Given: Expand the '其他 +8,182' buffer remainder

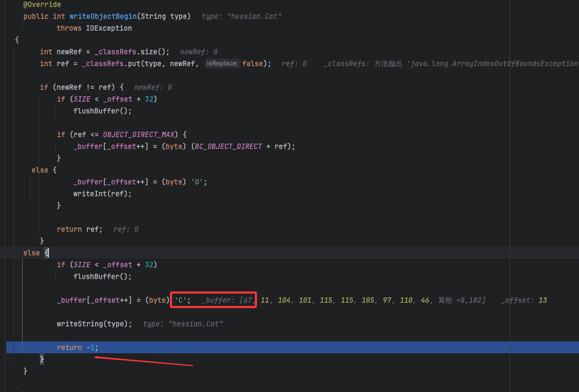Looking at the screenshot, I should (x=462, y=300).
